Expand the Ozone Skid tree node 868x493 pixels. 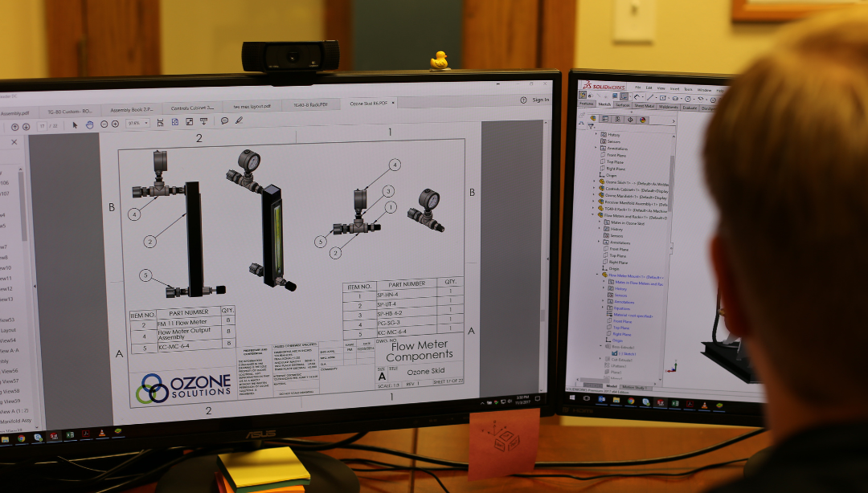[595, 181]
